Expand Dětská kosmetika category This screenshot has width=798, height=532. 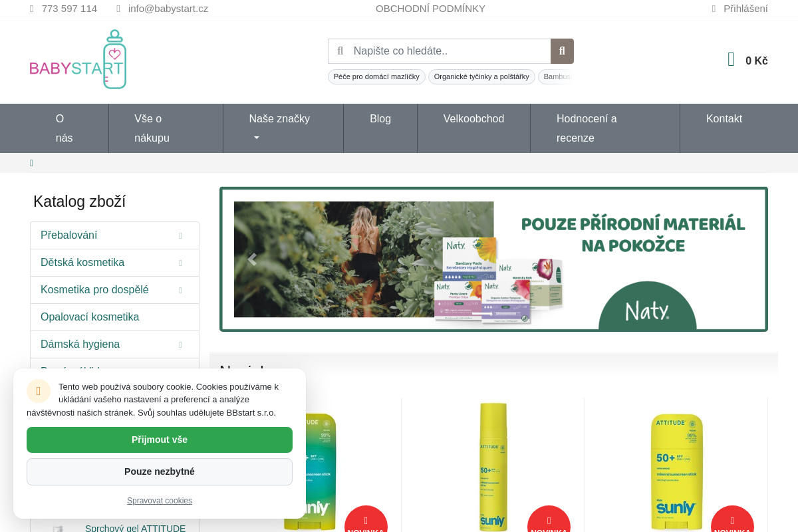[x=180, y=263]
